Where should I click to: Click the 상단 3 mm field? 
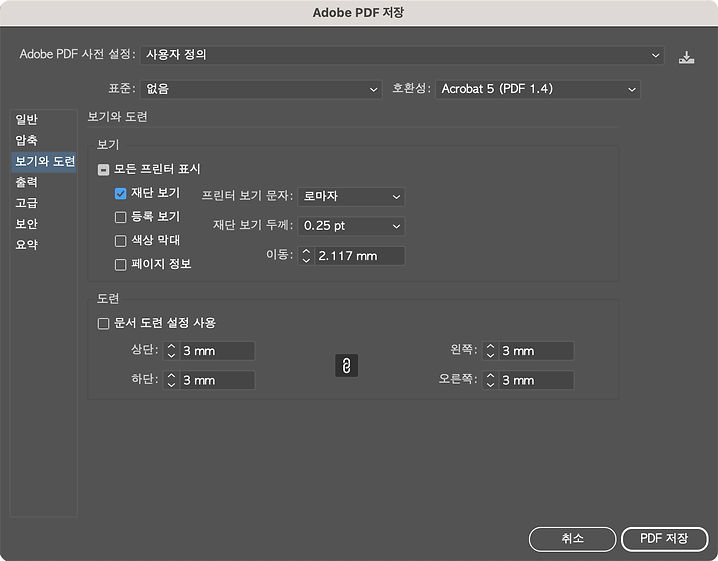217,351
